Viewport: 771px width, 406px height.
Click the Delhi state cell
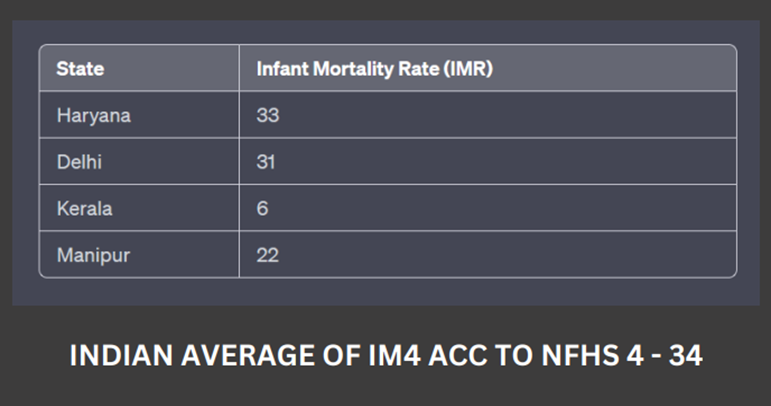click(x=79, y=162)
